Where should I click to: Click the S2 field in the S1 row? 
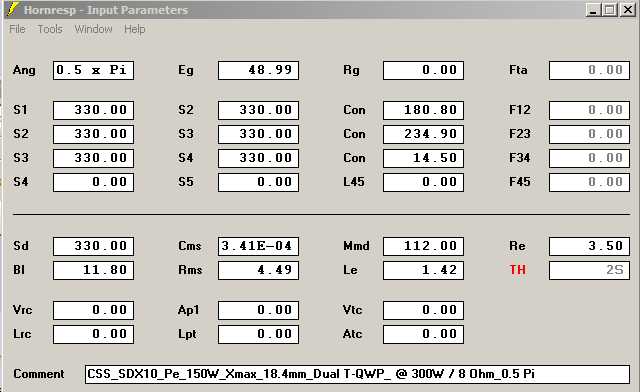[x=258, y=110]
